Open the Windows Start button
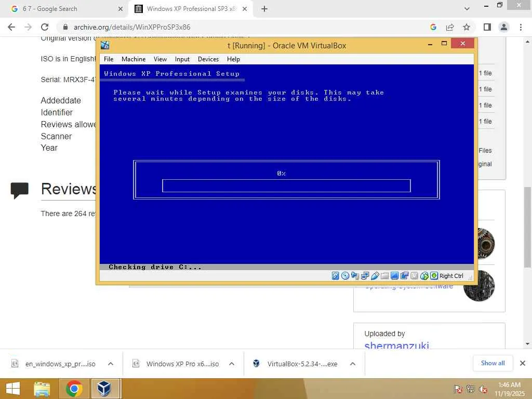The height and width of the screenshot is (399, 532). point(13,389)
